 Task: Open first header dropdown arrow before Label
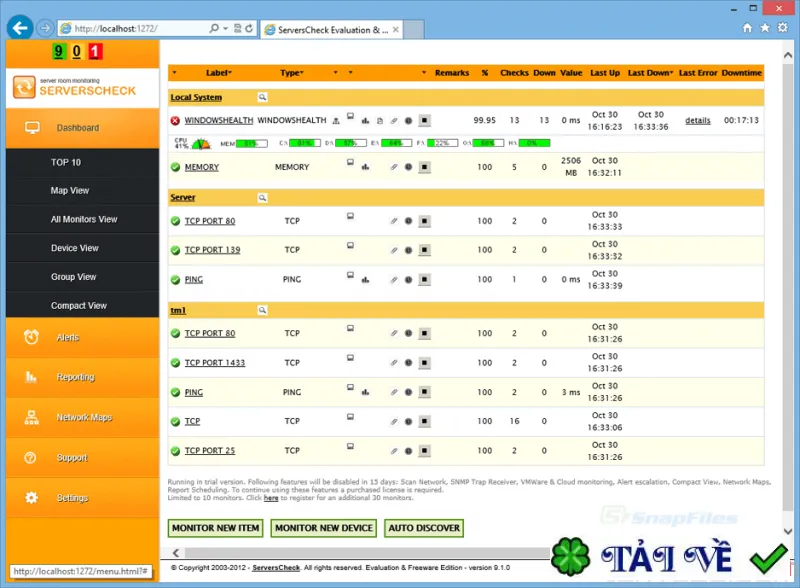point(174,72)
